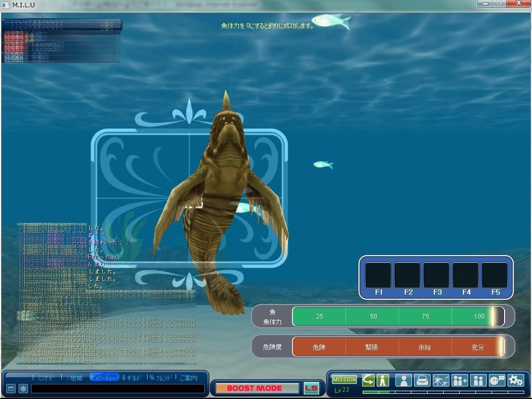Click inside the chat text input field

coord(117,389)
